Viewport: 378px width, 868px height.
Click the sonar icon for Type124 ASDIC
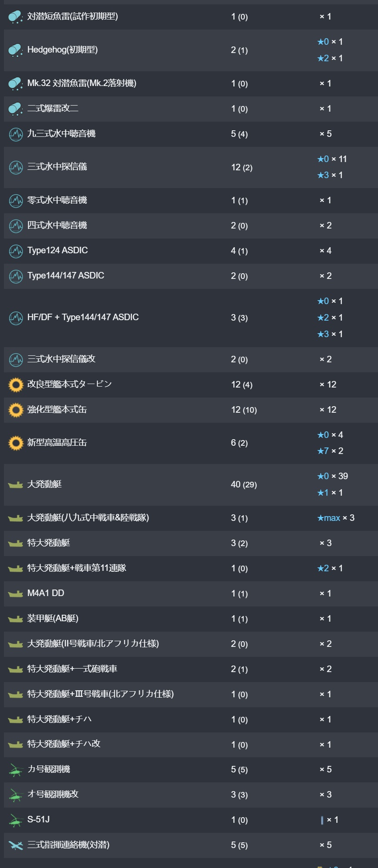coord(16,251)
